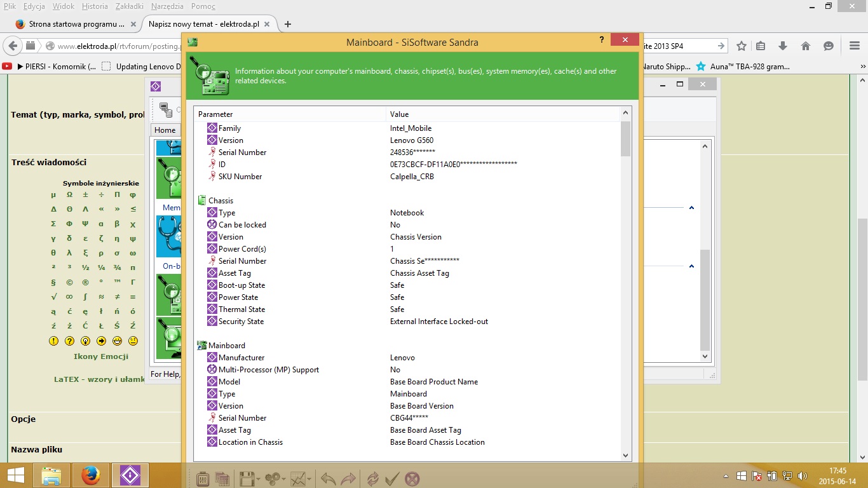The height and width of the screenshot is (488, 868).
Task: Click the forward arrow in Sandra toolbar
Action: tap(348, 478)
